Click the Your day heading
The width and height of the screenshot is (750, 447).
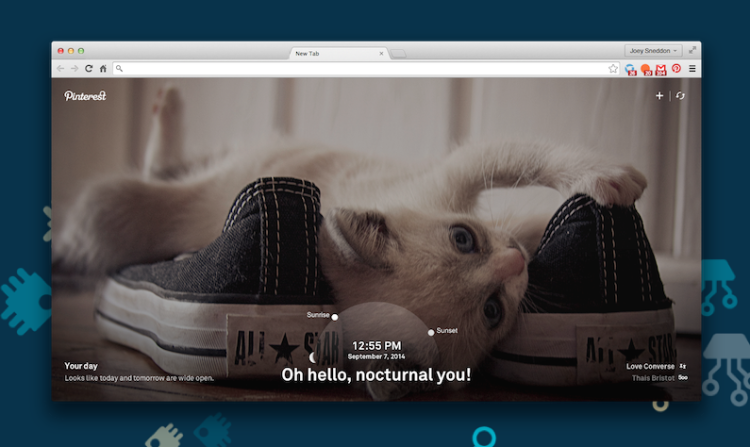pos(81,366)
